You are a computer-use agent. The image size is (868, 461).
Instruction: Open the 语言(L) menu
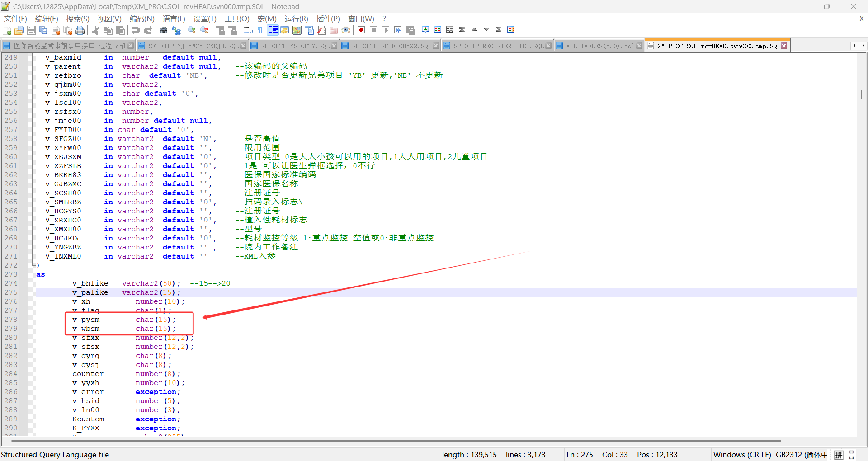(174, 19)
